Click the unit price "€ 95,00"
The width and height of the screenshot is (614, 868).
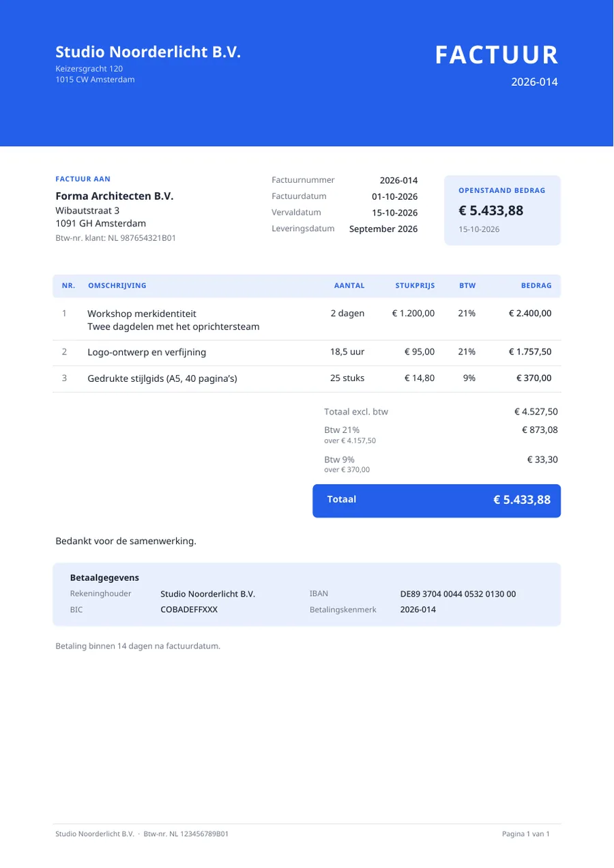coord(420,353)
